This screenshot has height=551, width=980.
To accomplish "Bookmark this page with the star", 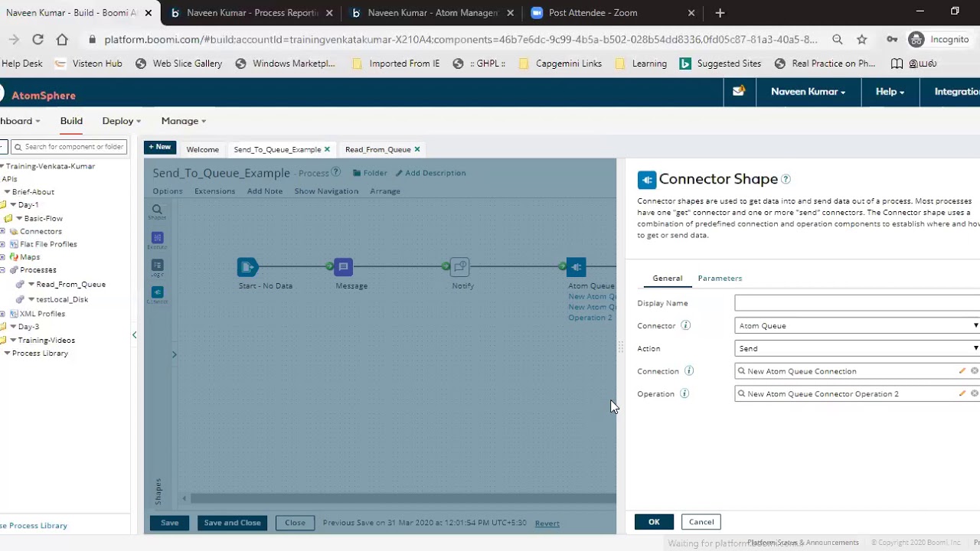I will tap(862, 40).
